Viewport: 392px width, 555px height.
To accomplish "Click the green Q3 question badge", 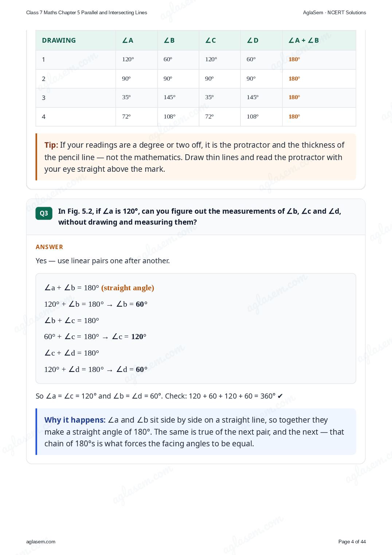I will point(44,213).
